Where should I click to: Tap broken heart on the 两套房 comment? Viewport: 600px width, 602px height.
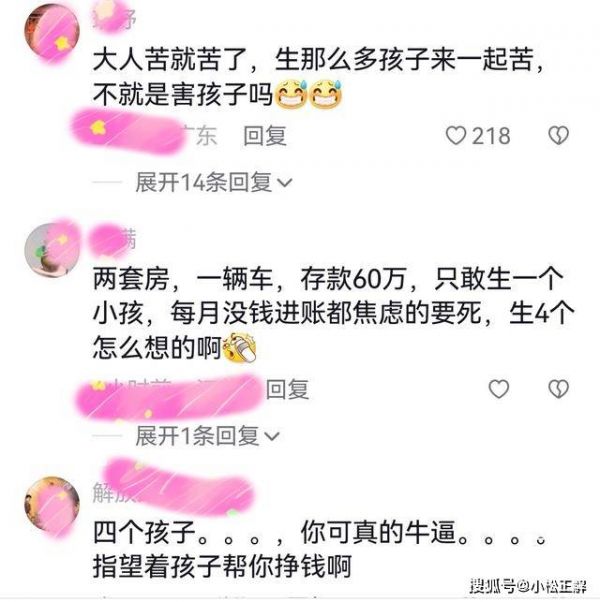pyautogui.click(x=559, y=389)
